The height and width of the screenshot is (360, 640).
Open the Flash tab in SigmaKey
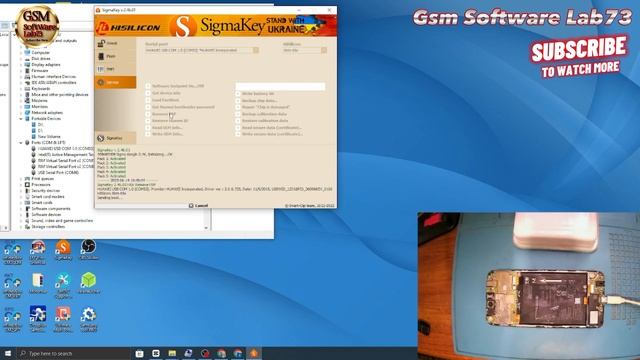pos(115,56)
